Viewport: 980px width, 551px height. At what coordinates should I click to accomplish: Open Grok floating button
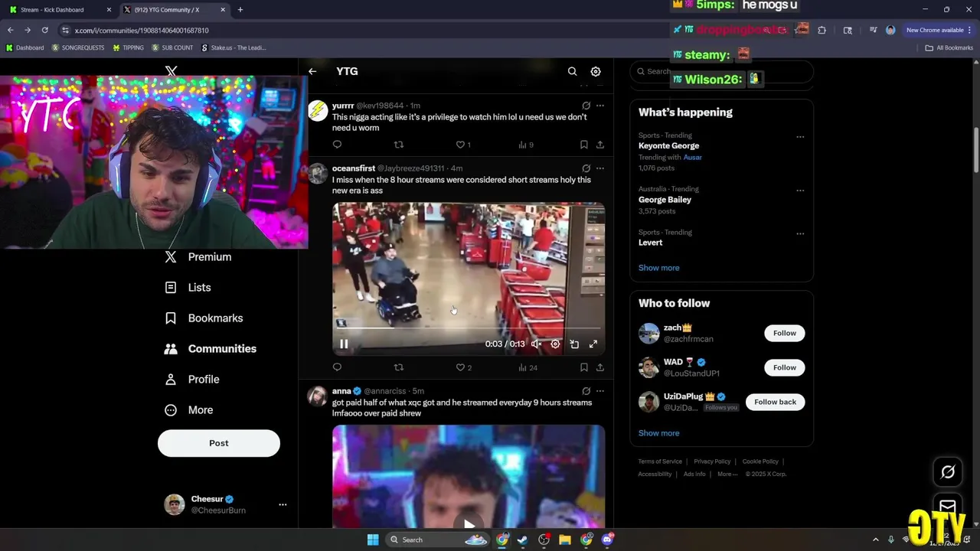(x=948, y=472)
